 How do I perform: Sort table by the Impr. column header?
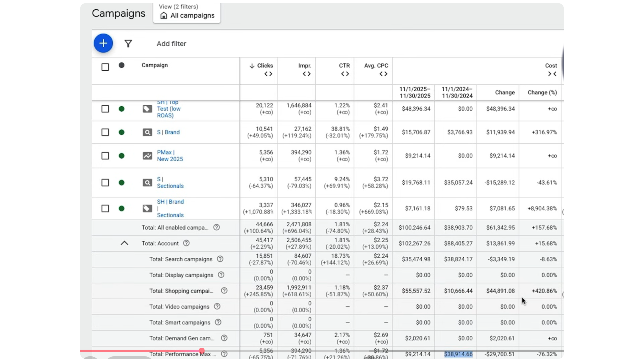(x=305, y=66)
